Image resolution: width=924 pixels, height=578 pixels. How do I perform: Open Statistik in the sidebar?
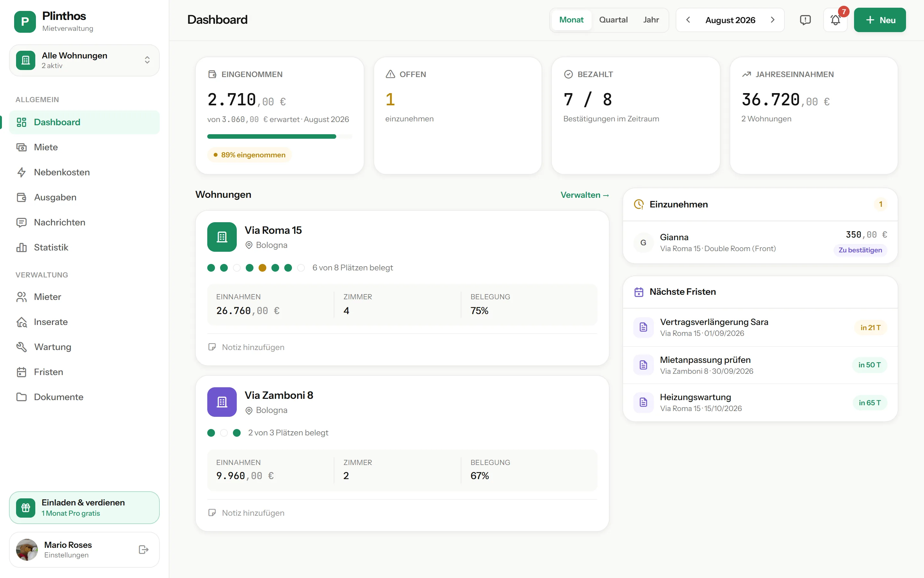tap(84, 247)
